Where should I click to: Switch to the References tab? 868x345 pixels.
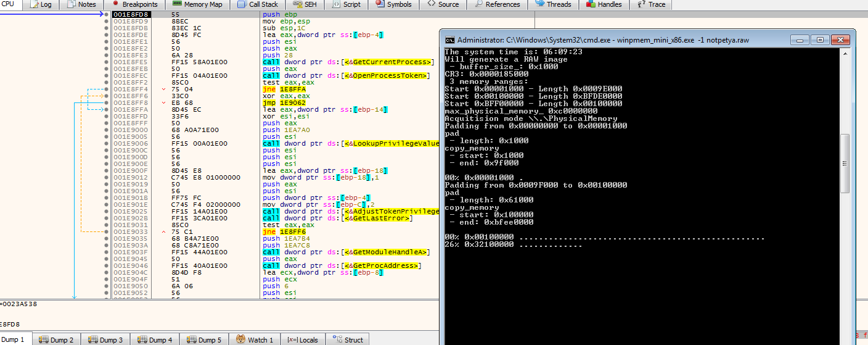pos(497,4)
